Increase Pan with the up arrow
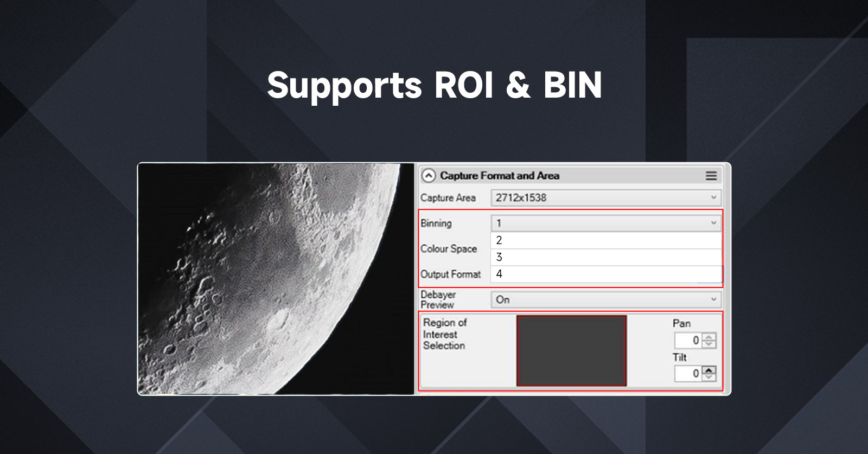868x454 pixels. tap(709, 337)
